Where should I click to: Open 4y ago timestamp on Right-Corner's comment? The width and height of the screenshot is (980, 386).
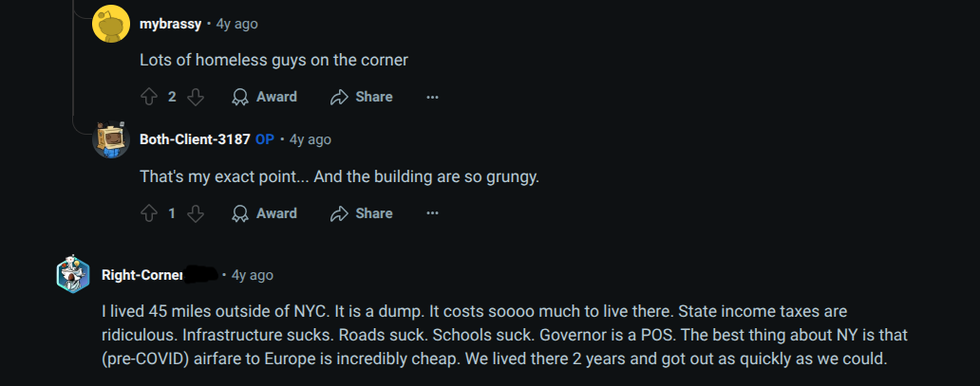252,275
